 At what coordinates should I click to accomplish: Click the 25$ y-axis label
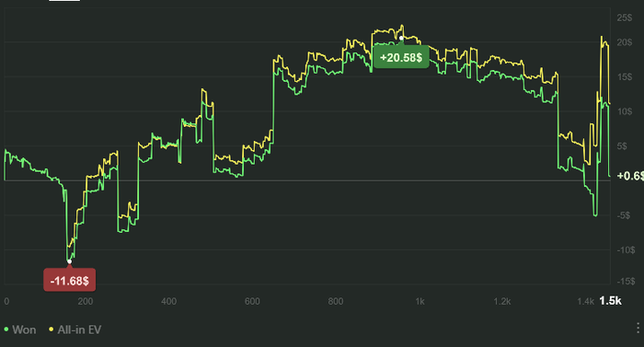(x=625, y=17)
